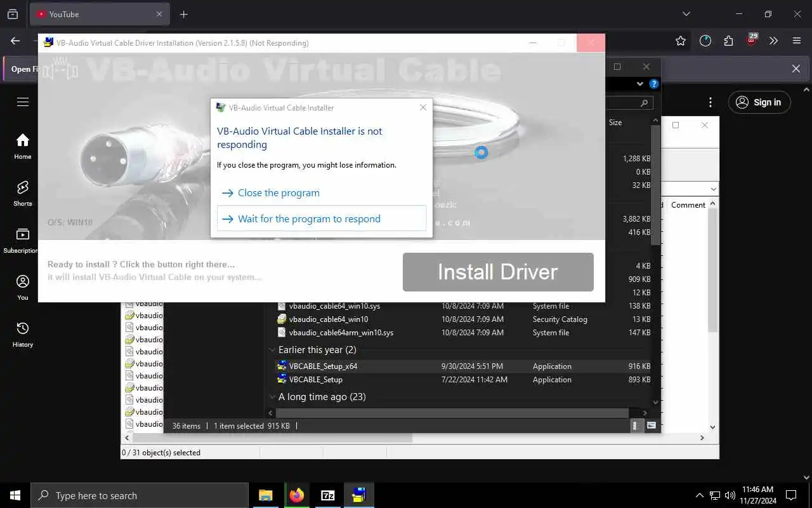Open the You section in the sidebar
The height and width of the screenshot is (508, 812).
[23, 288]
